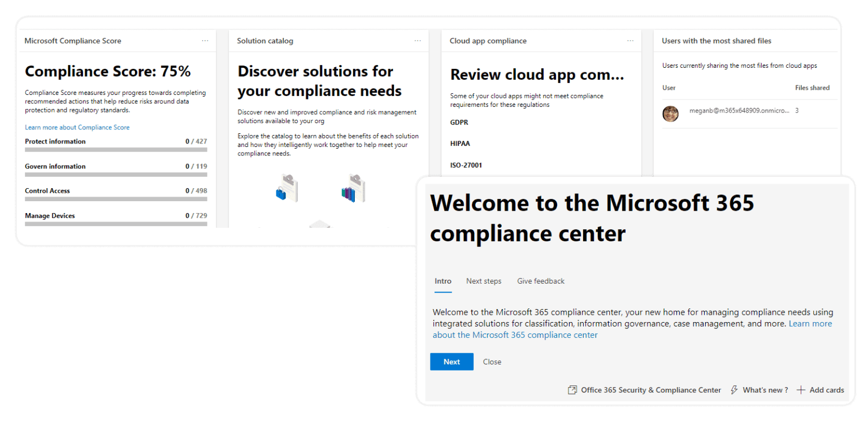
Task: Click Manage Devices score 0 / 729
Action: coord(196,215)
